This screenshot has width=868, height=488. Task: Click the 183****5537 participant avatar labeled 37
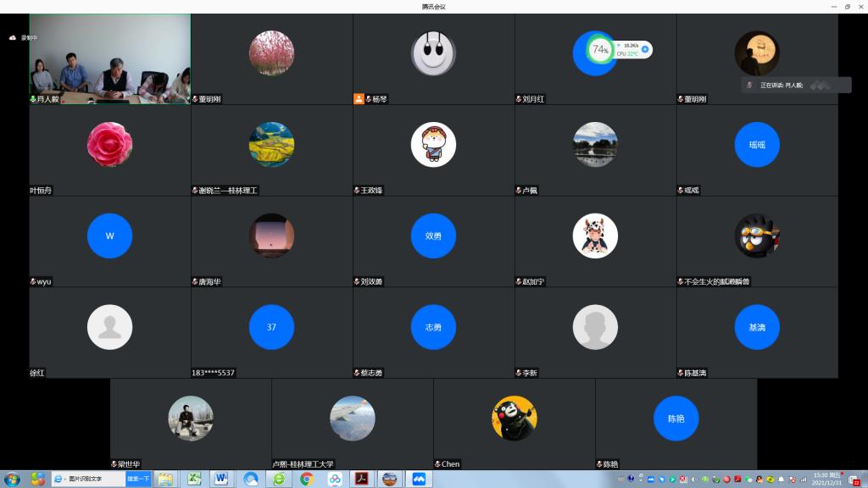271,327
